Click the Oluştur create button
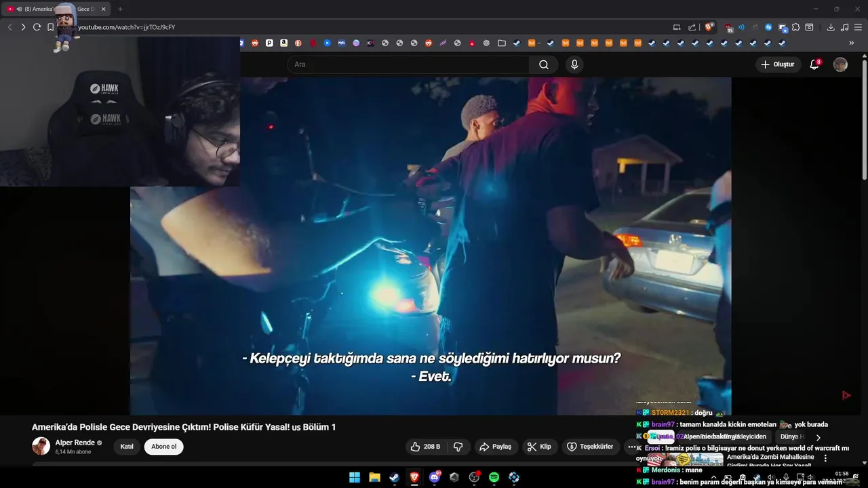Viewport: 868px width, 488px height. [x=779, y=64]
